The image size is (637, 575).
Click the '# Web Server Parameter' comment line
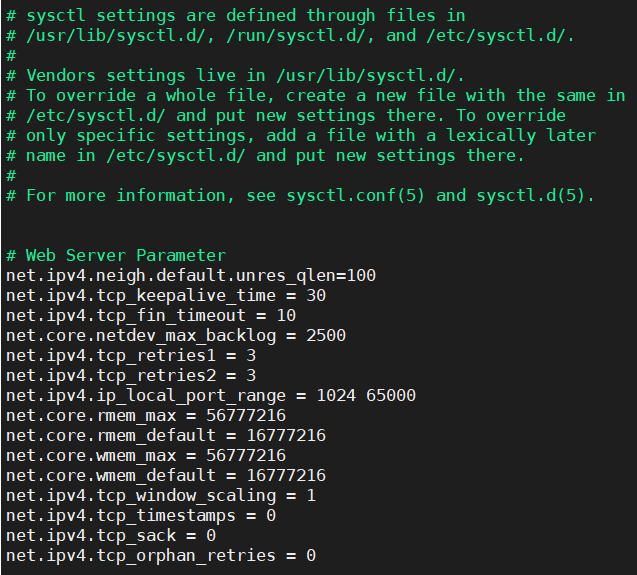click(116, 256)
